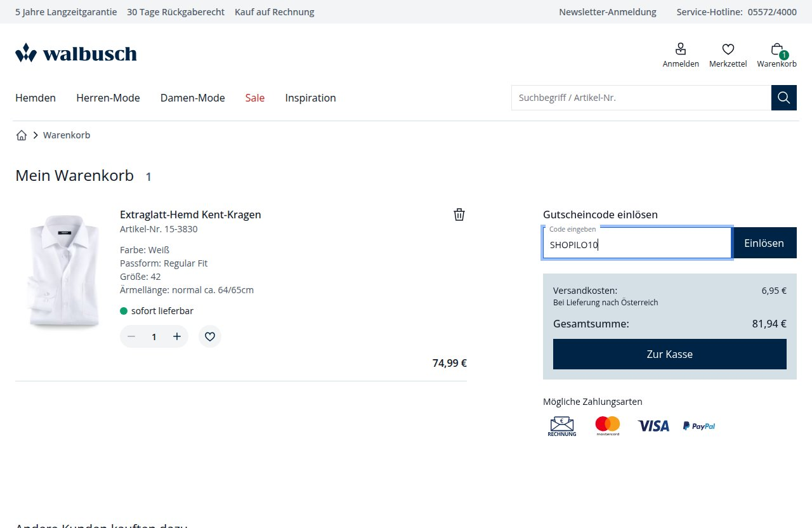Click Bei Lieferung nach Österreich text

[x=606, y=303]
